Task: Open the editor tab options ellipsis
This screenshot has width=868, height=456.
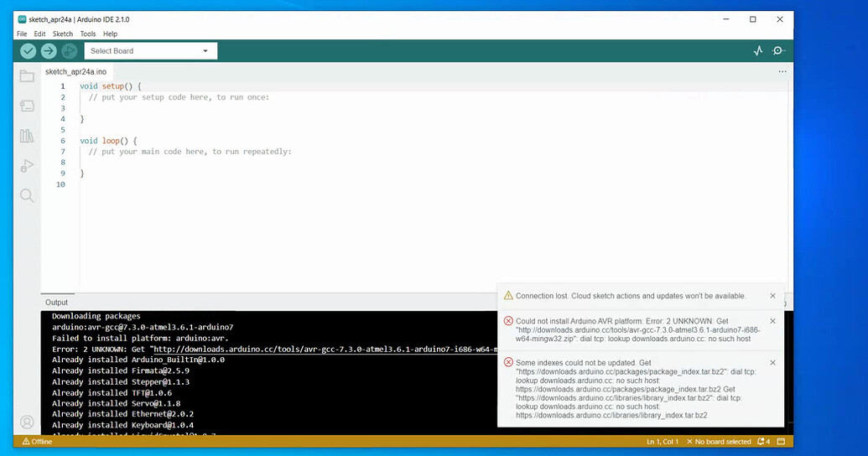Action: coord(782,71)
